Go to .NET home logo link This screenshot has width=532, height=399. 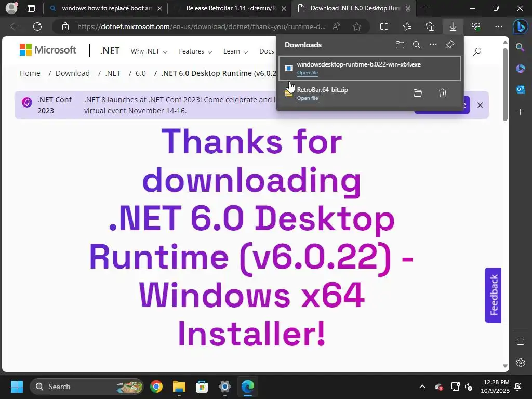(x=110, y=51)
